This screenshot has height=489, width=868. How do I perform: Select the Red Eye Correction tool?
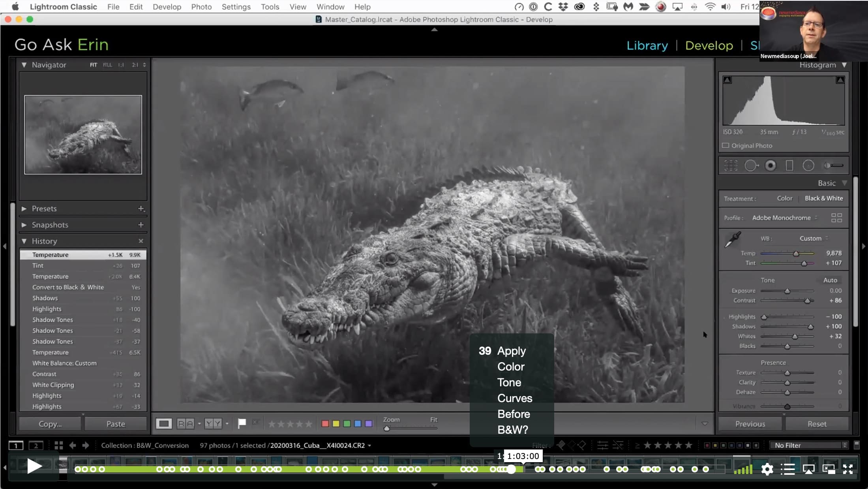770,166
